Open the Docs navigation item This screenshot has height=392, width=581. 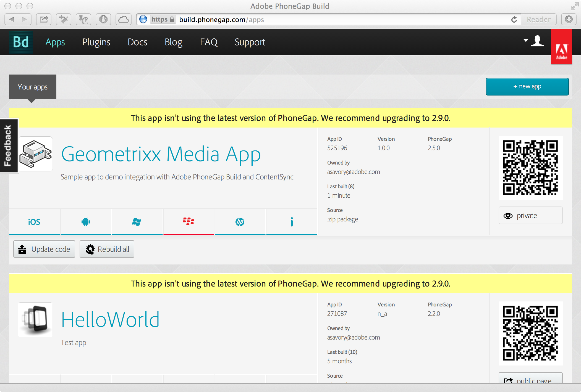click(x=137, y=42)
